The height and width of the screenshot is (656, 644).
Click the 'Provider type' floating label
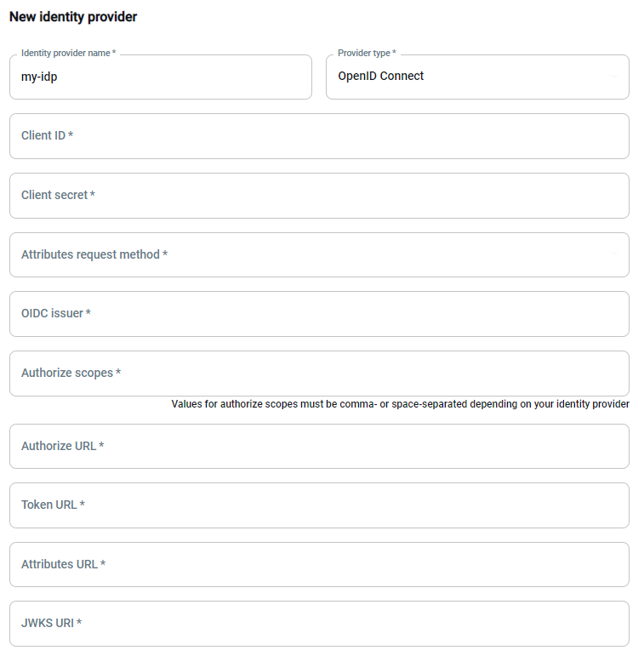pos(367,53)
